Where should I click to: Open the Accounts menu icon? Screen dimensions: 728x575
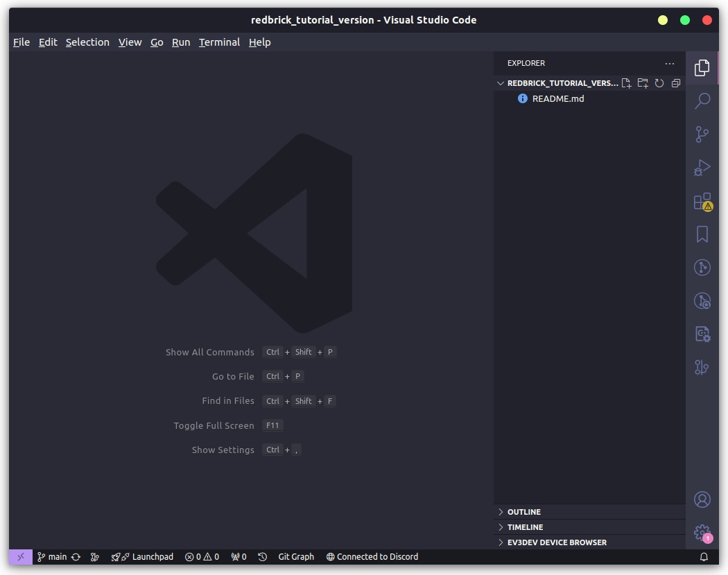[x=702, y=499]
